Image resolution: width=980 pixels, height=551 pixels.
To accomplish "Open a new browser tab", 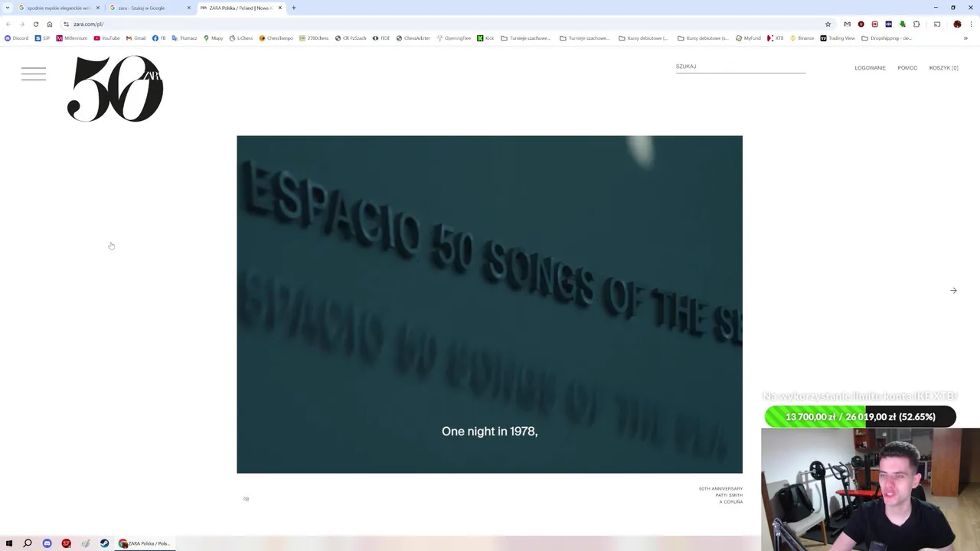I will click(x=294, y=8).
